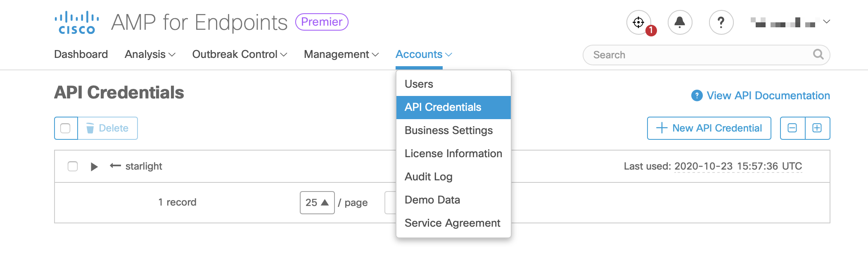Click the expand all plus icon
The width and height of the screenshot is (868, 273).
click(x=817, y=128)
